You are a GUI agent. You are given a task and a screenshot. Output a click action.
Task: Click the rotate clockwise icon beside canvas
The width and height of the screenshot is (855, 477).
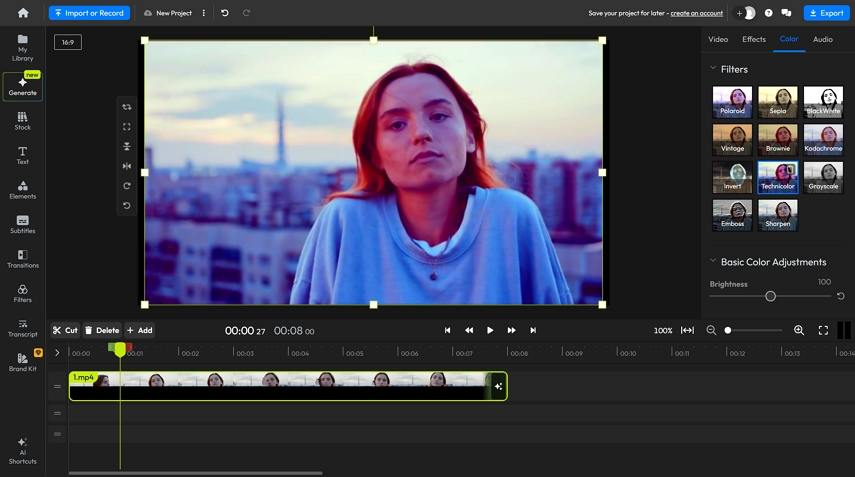127,186
